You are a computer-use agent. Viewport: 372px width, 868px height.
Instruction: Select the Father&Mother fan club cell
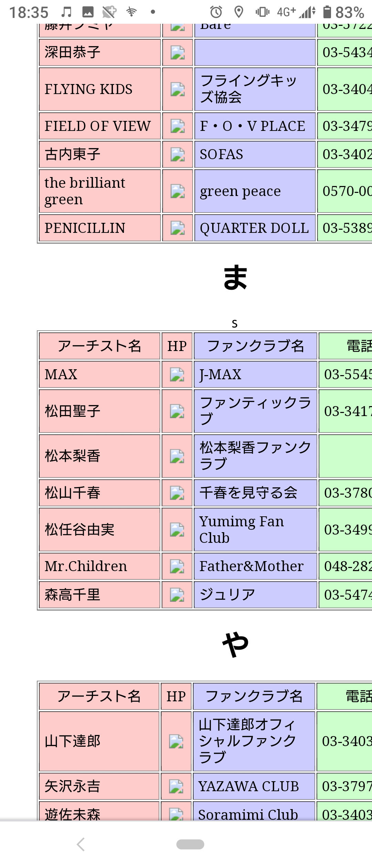(255, 566)
